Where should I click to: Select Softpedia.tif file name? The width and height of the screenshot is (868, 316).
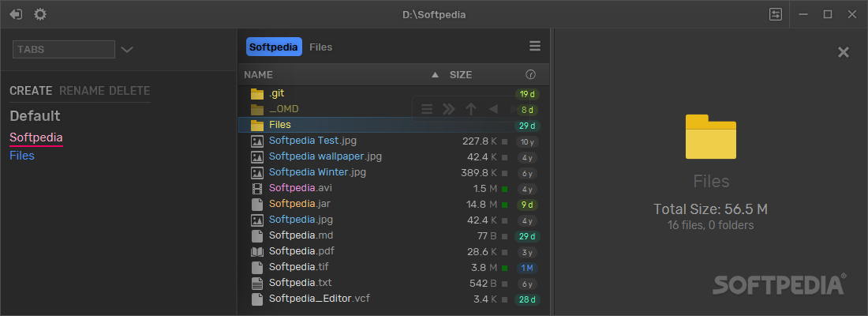(x=299, y=267)
